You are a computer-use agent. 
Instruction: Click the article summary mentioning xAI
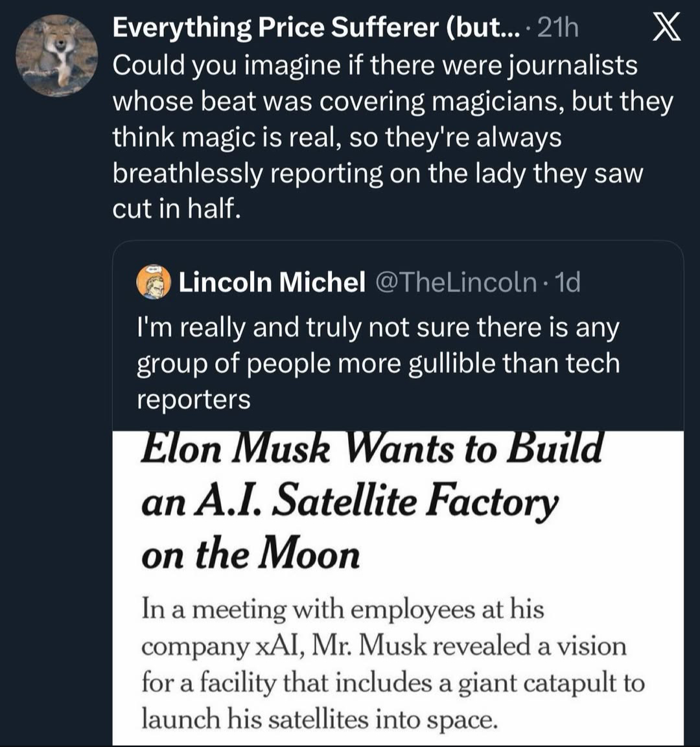[384, 647]
